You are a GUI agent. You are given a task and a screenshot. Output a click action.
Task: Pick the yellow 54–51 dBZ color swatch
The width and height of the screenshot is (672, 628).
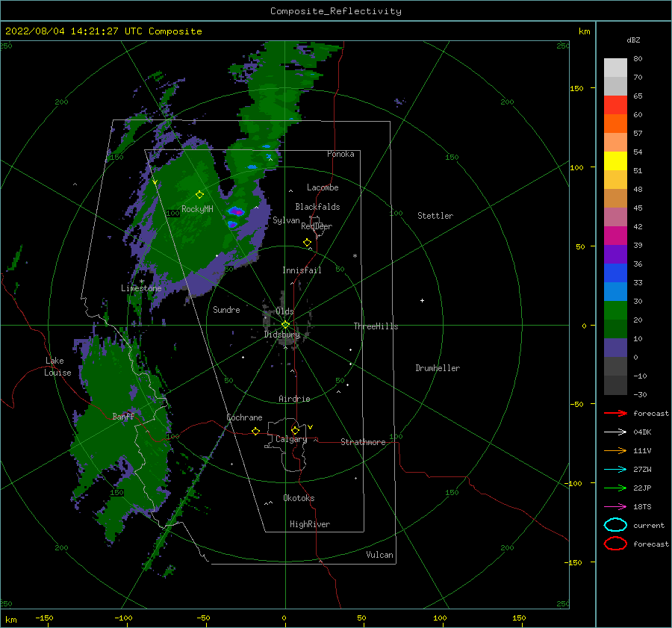615,161
